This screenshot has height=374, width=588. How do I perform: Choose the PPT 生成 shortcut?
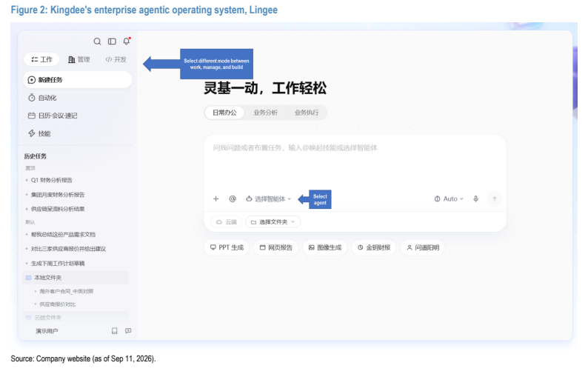tap(227, 247)
